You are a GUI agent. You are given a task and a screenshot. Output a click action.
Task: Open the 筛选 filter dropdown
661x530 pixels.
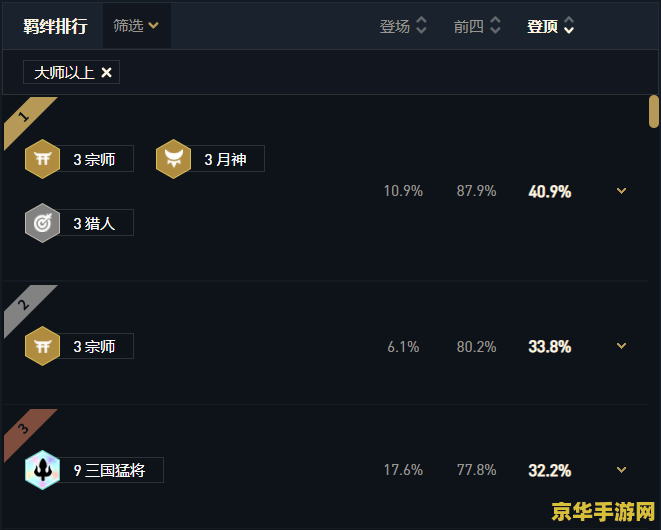tap(137, 26)
